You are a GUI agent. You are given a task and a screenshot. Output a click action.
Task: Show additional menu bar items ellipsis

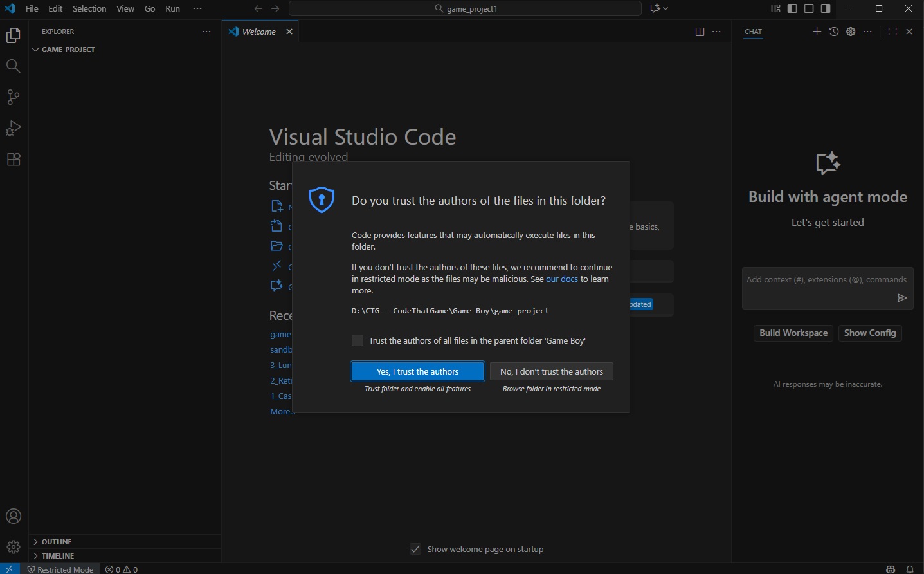[197, 9]
